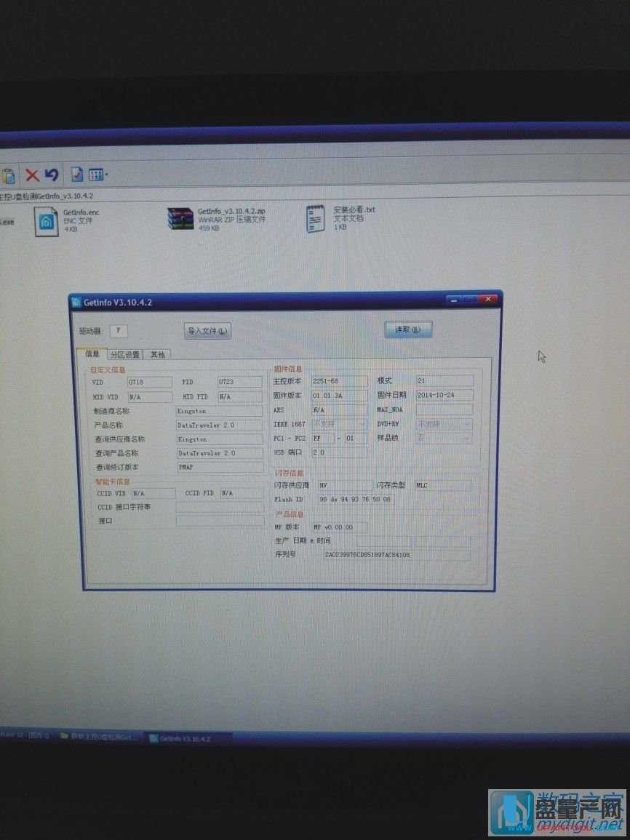
Task: Click the 制造商名称 field with Kingston
Action: pos(220,411)
